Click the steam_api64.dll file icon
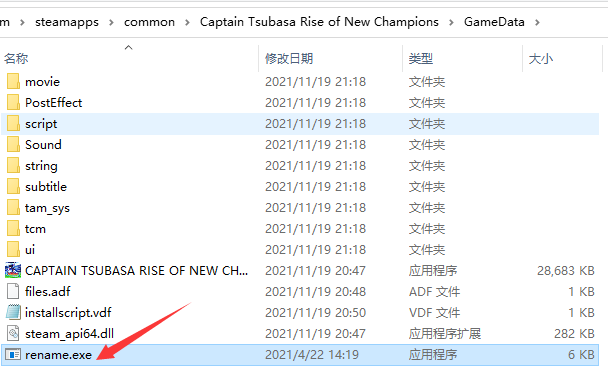Image resolution: width=608 pixels, height=370 pixels. (13, 333)
